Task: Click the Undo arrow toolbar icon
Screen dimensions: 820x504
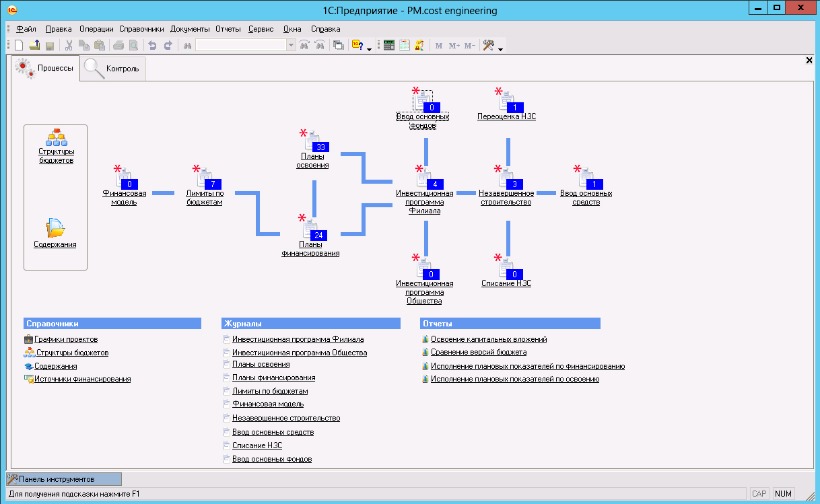Action: point(152,45)
